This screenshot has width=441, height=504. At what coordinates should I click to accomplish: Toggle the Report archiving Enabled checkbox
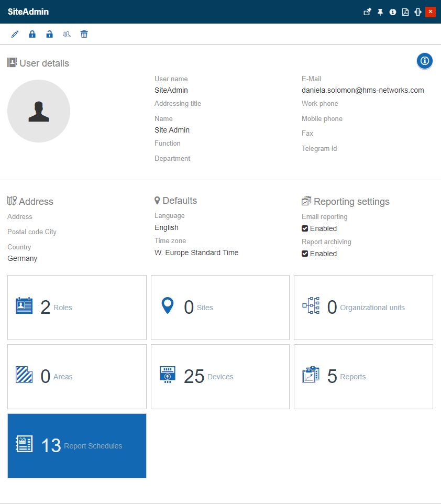(305, 254)
